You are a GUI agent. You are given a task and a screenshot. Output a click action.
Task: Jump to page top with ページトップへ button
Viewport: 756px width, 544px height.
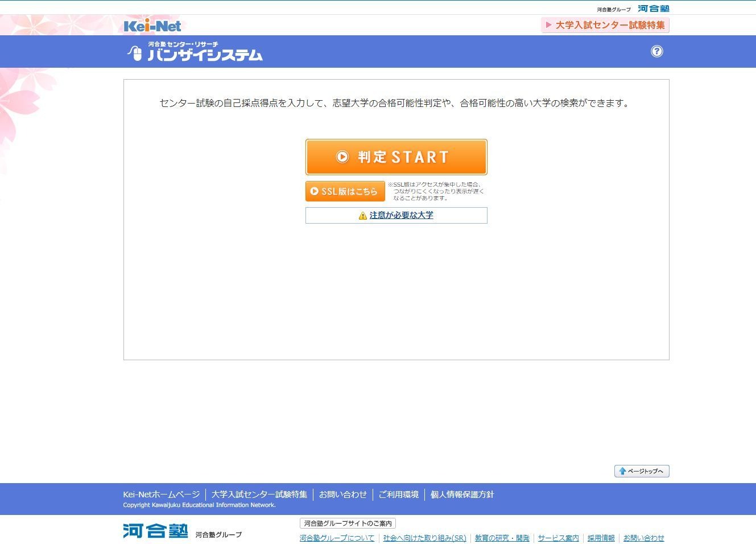tap(642, 471)
